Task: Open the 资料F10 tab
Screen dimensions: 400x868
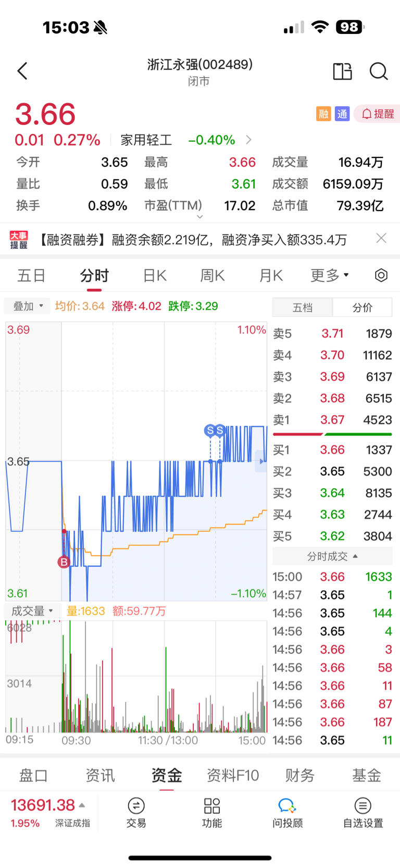Action: tap(233, 776)
